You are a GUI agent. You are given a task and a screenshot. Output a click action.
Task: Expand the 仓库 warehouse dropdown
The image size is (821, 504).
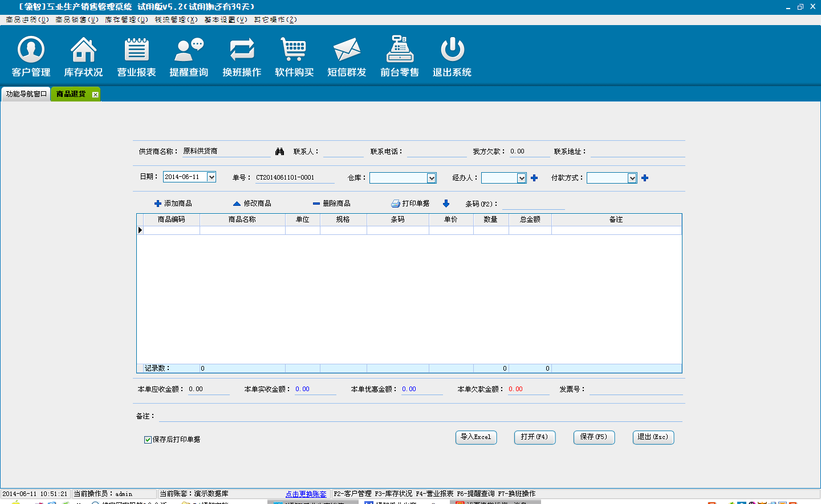[x=432, y=178]
